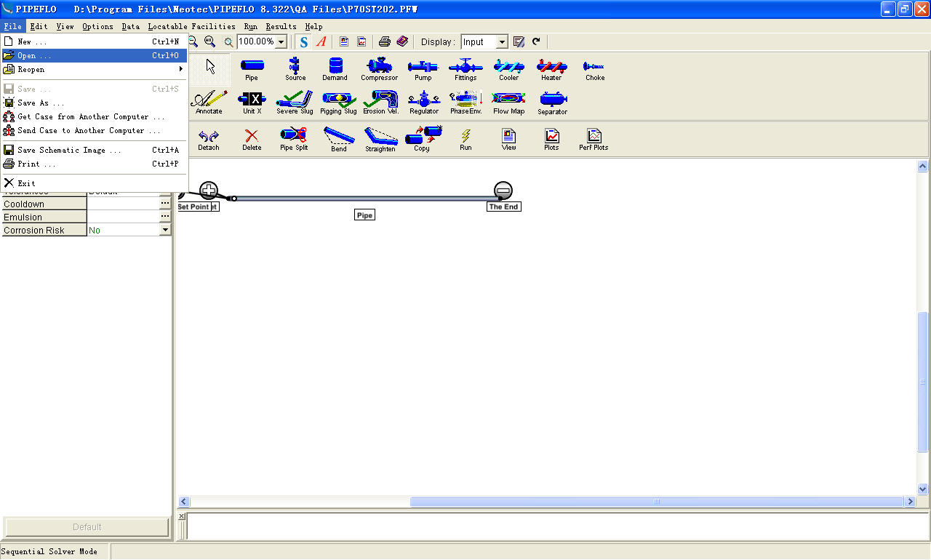Click the vertical scrollbar down arrow
Viewport: 931px width, 560px height.
point(923,489)
